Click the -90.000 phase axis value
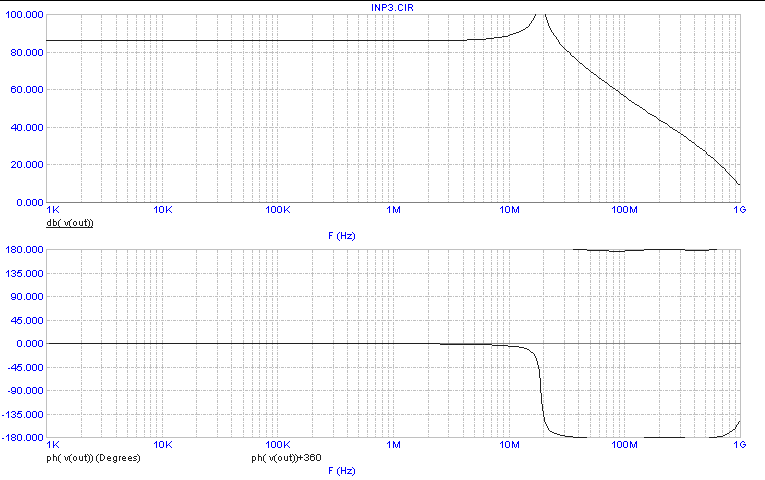The width and height of the screenshot is (765, 480). click(24, 391)
